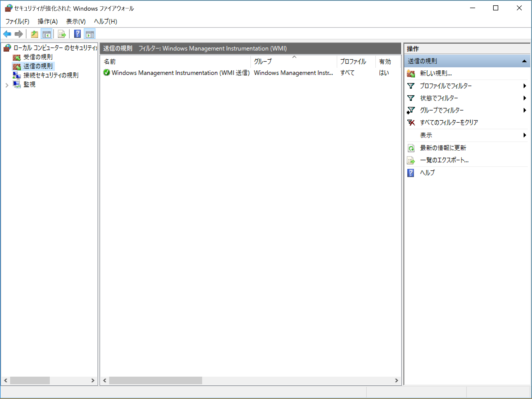This screenshot has width=532, height=399.
Task: Click the refresh icon beside 最新の情報に更新
Action: pos(411,148)
